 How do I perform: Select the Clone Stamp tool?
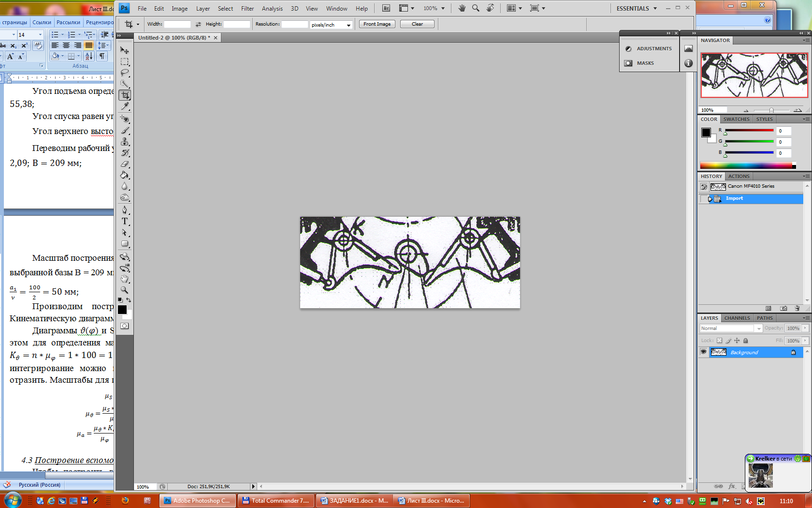(x=125, y=141)
